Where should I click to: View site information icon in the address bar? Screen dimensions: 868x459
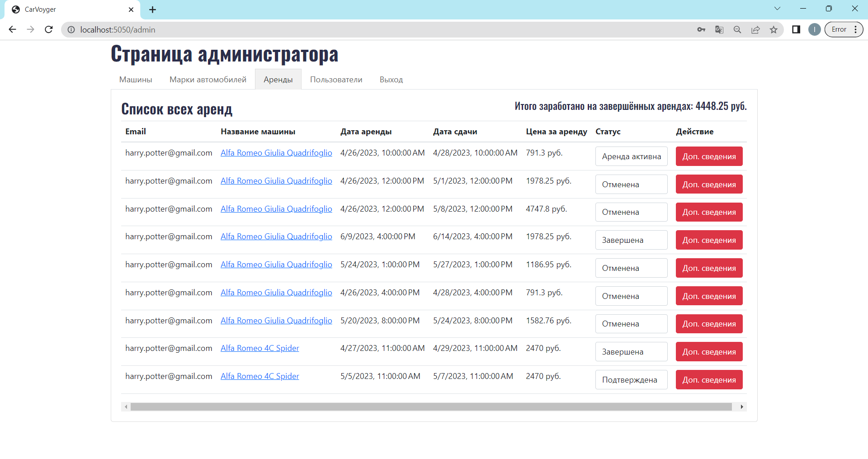coord(71,29)
